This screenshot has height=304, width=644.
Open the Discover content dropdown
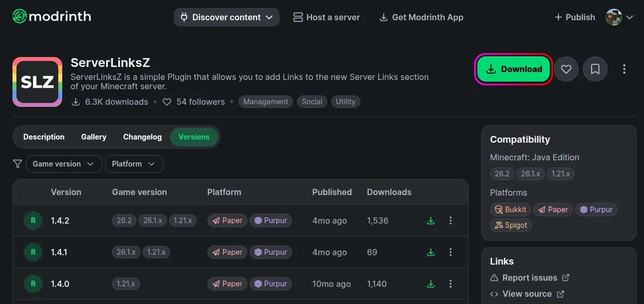[227, 17]
